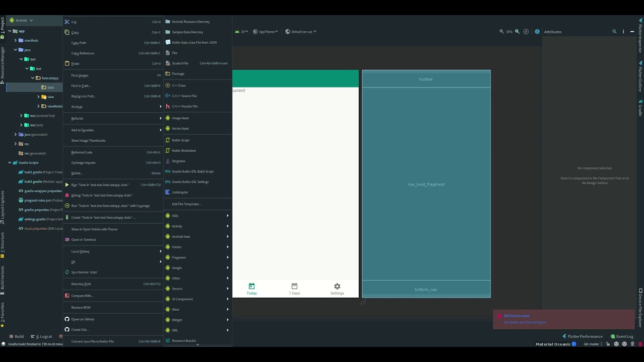644x362 pixels.
Task: Click the search icon in Attributes panel
Action: (x=614, y=32)
